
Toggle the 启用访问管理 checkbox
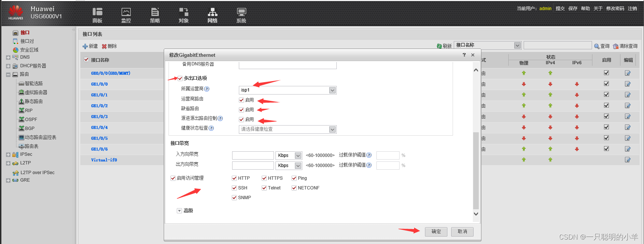173,178
